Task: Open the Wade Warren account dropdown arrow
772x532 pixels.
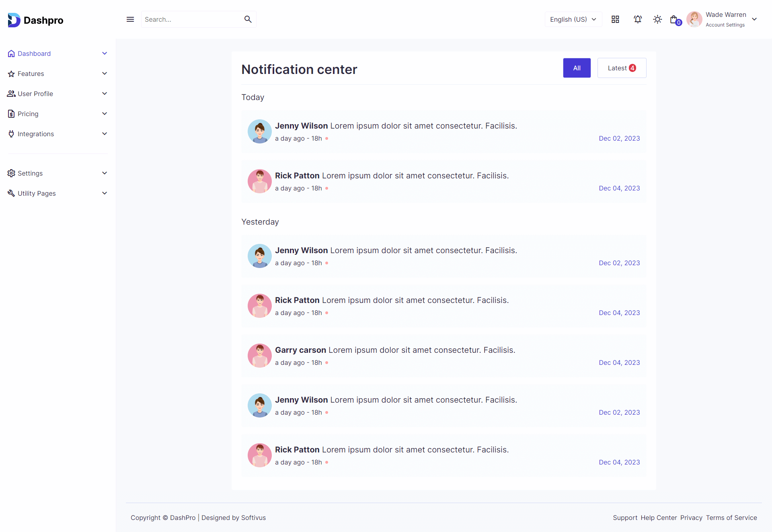Action: [x=754, y=19]
